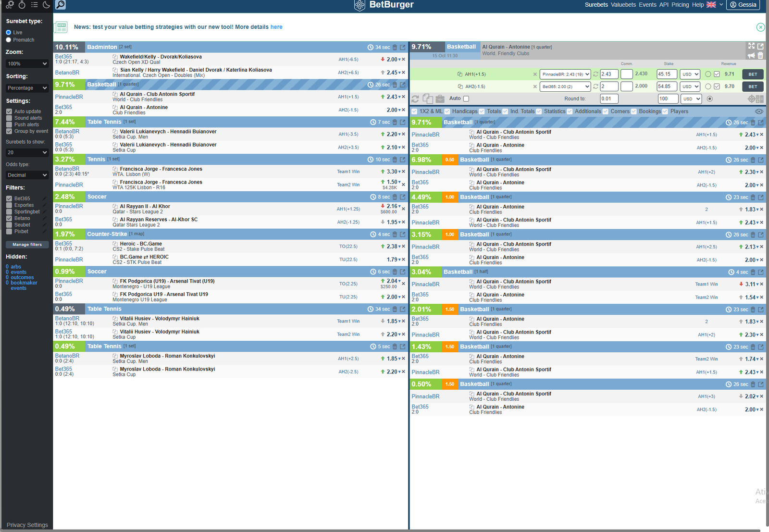Image resolution: width=769 pixels, height=532 pixels.
Task: Open the Sorting Percentage dropdown
Action: 27,88
